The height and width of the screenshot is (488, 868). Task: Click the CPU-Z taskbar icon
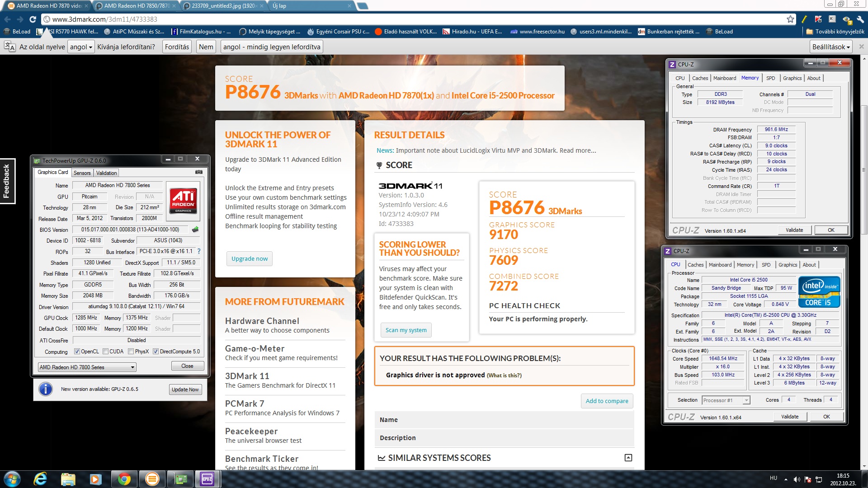[x=208, y=479]
